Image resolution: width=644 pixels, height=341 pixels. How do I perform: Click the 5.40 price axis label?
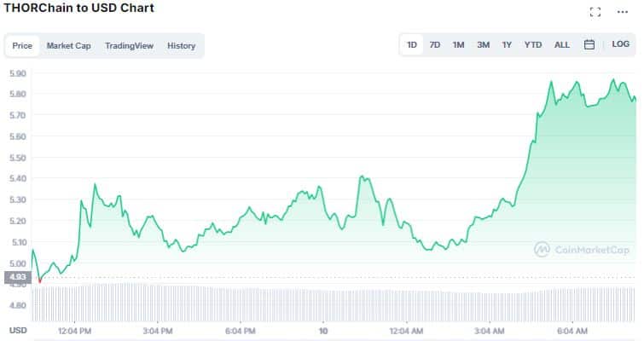click(18, 178)
